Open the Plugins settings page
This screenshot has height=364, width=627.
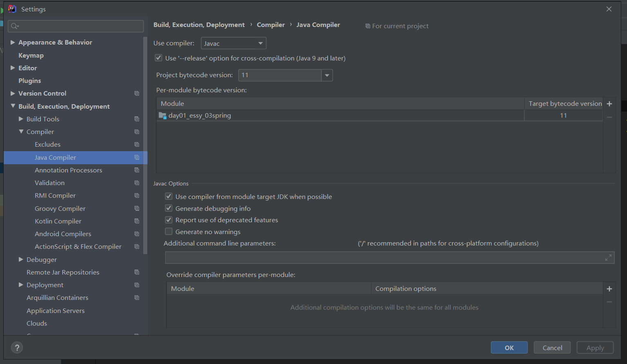[29, 80]
